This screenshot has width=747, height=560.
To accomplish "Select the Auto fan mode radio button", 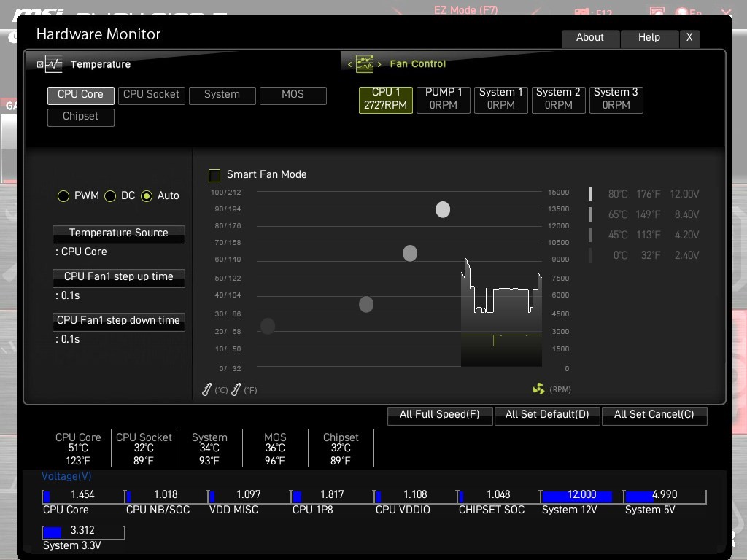I will pos(147,196).
